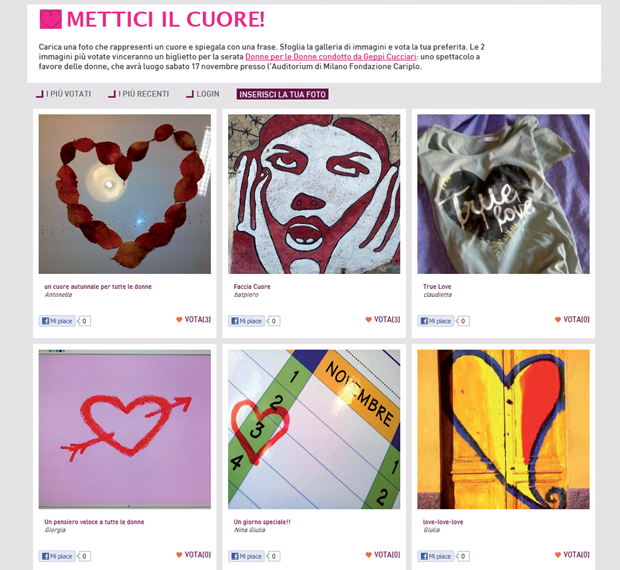Open the Faccia Cuore title link
The image size is (620, 570).
click(252, 287)
